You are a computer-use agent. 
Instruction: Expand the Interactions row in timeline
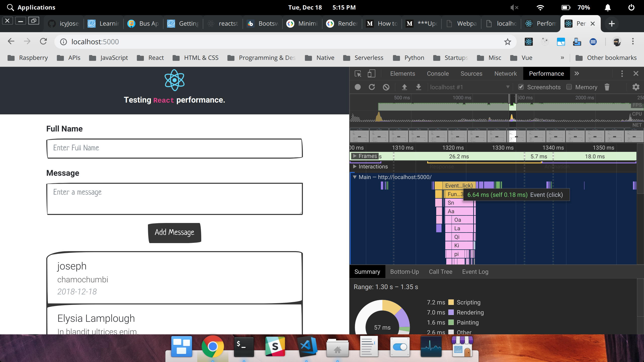tap(355, 167)
